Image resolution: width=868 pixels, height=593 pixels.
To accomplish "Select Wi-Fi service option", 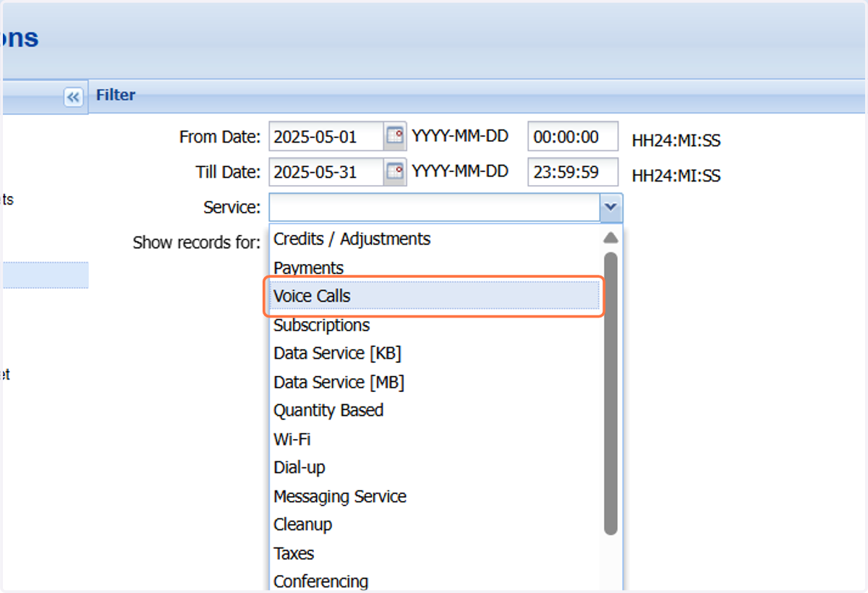I will point(435,439).
